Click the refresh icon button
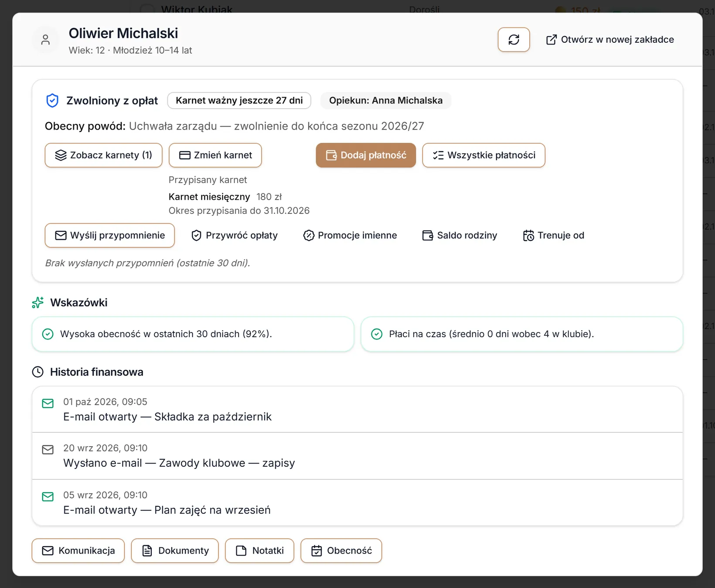 pos(514,40)
